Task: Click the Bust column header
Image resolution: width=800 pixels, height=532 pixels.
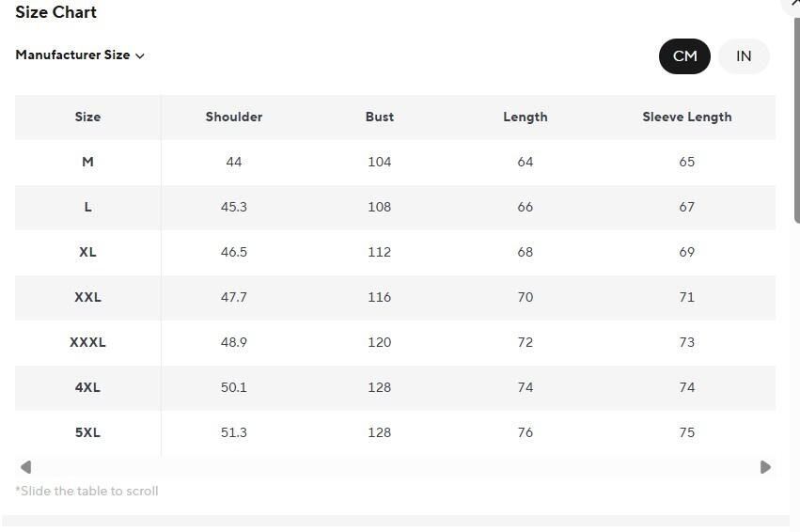Action: [380, 117]
